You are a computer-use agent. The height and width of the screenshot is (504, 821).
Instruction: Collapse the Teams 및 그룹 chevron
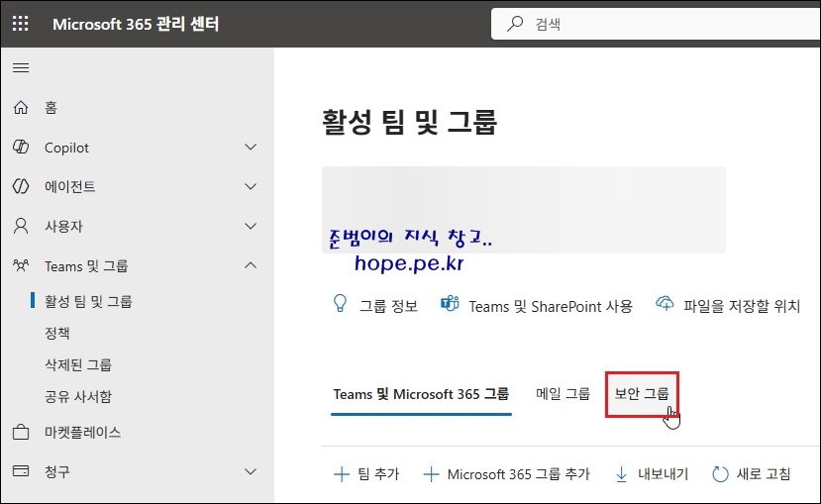click(x=251, y=265)
